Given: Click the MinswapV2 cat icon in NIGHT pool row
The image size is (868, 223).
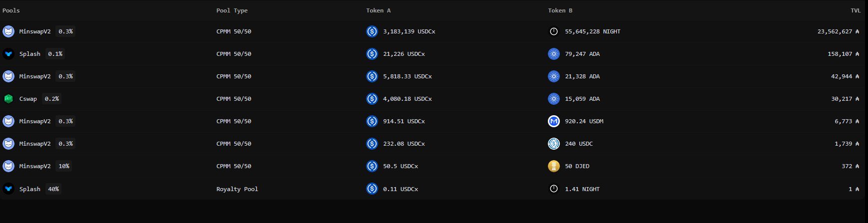Looking at the screenshot, I should [8, 31].
